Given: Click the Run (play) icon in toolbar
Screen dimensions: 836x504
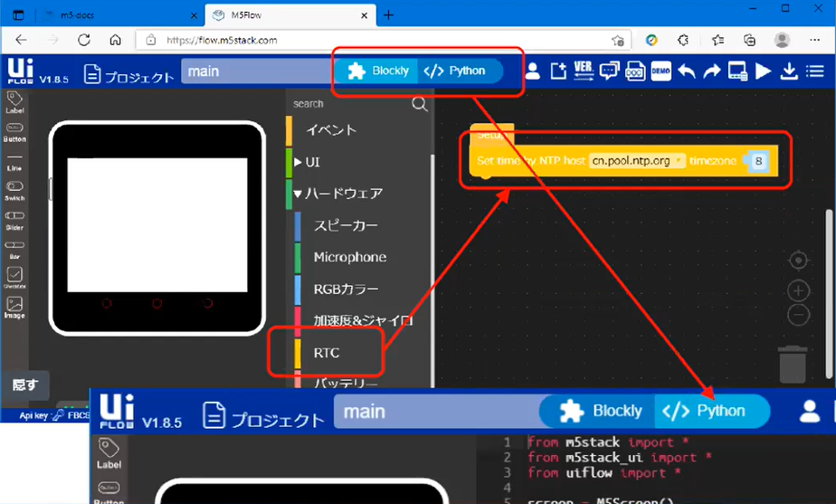Looking at the screenshot, I should 764,71.
